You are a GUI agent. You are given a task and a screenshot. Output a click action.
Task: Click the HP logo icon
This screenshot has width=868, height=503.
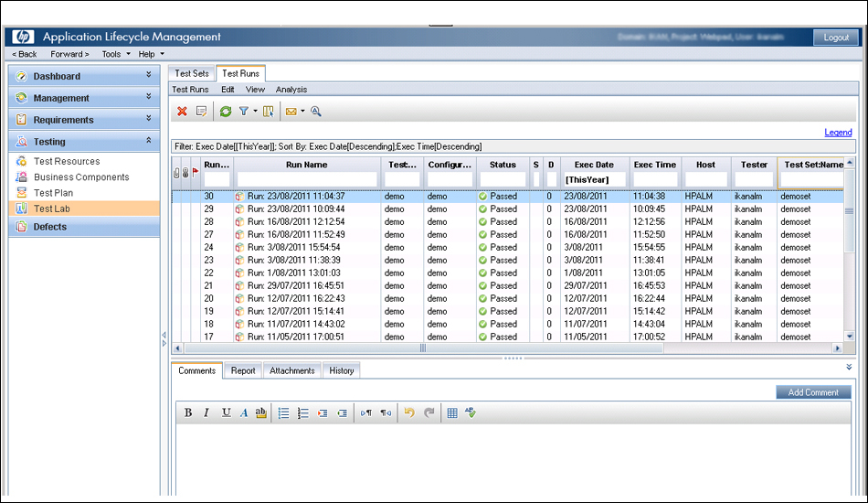point(23,37)
